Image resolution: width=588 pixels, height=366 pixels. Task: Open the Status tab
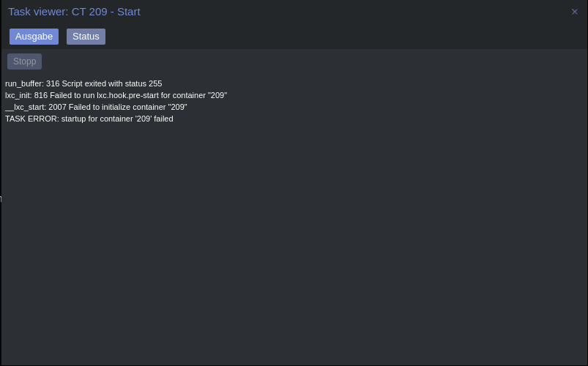pos(86,37)
